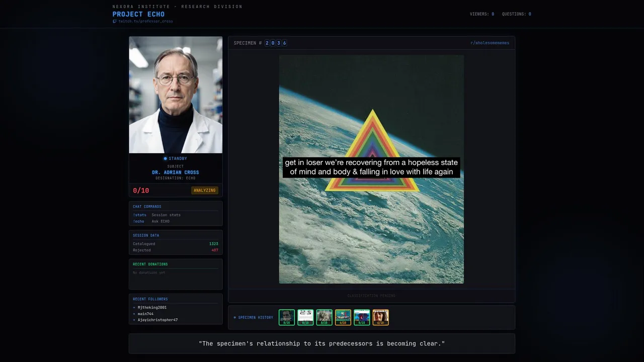Screen dimensions: 644x362
Task: Click the DR. ADRIAN CROSS name
Action: pos(176,172)
